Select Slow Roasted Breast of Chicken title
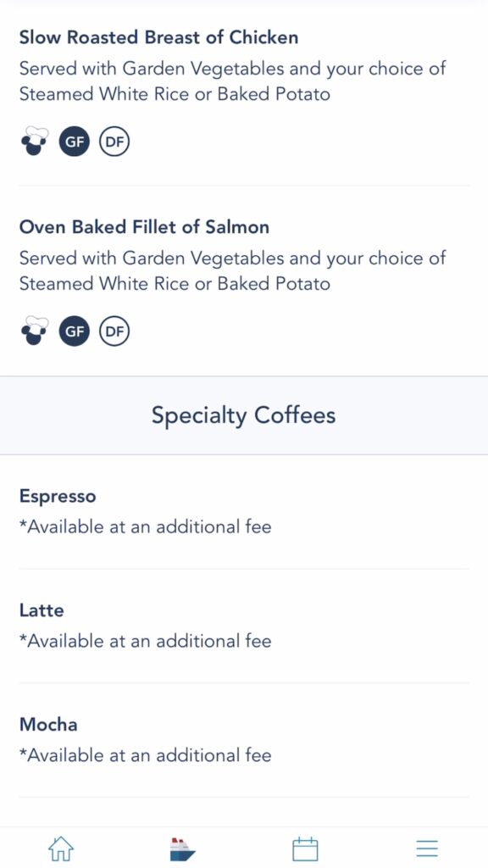 tap(158, 37)
